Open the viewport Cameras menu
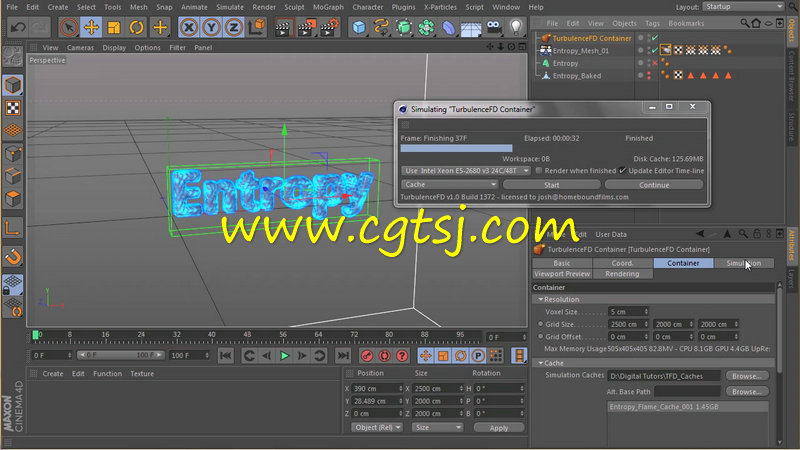This screenshot has width=800, height=450. [x=80, y=47]
